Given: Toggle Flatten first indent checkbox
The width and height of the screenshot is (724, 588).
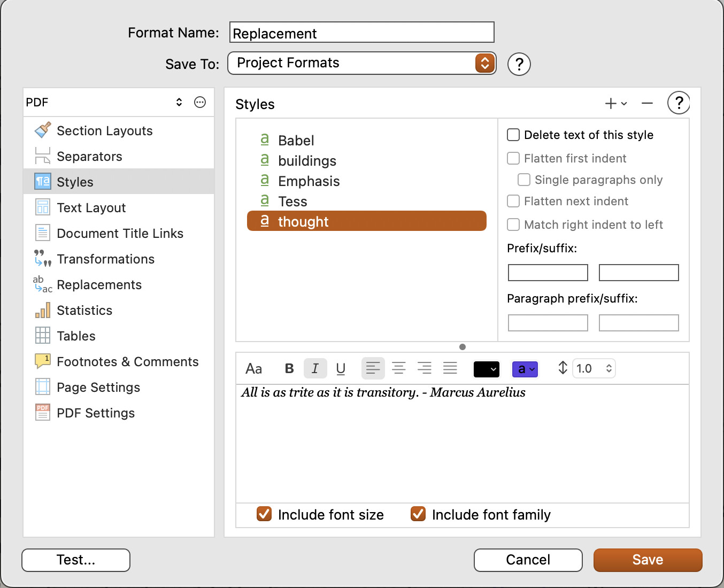Looking at the screenshot, I should click(513, 158).
